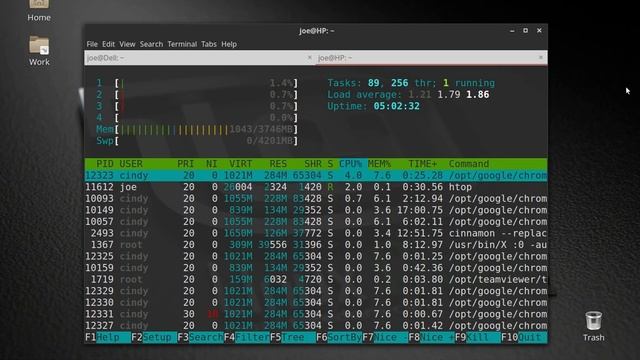This screenshot has width=640, height=360.
Task: Sort by the RES column header
Action: pyautogui.click(x=278, y=164)
